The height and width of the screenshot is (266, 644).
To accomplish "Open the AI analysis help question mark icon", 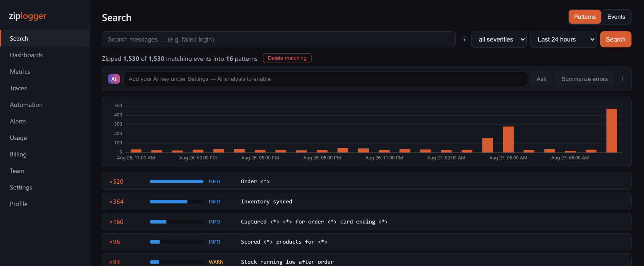I will [622, 79].
